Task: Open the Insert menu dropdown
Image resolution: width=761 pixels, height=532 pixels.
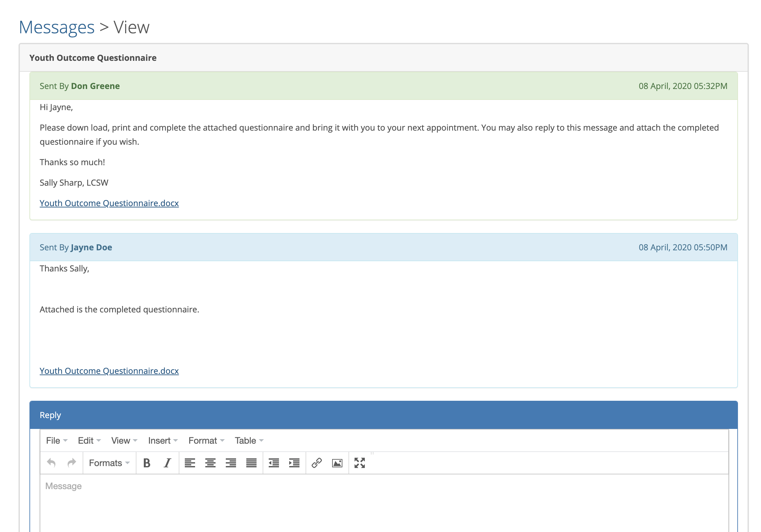Action: 160,440
